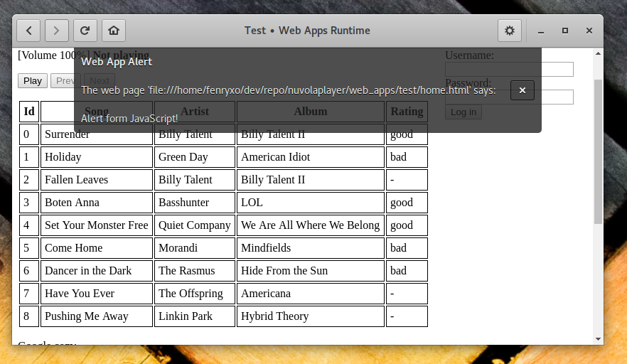Image resolution: width=627 pixels, height=364 pixels.
Task: Maximize the Web Apps Runtime window
Action: pos(565,31)
